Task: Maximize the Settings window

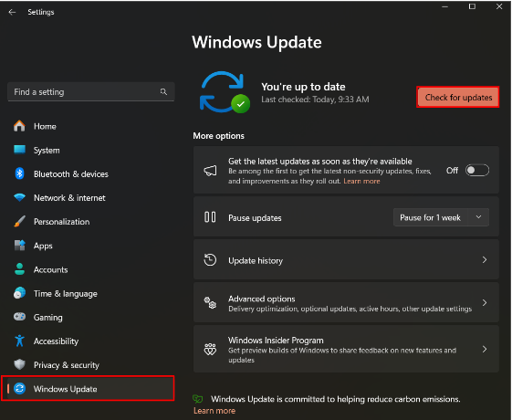Action: [472, 6]
